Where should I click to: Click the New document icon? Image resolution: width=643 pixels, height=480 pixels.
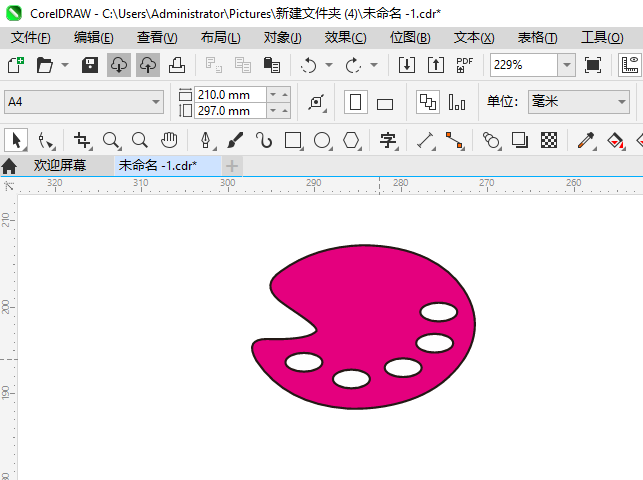16,65
